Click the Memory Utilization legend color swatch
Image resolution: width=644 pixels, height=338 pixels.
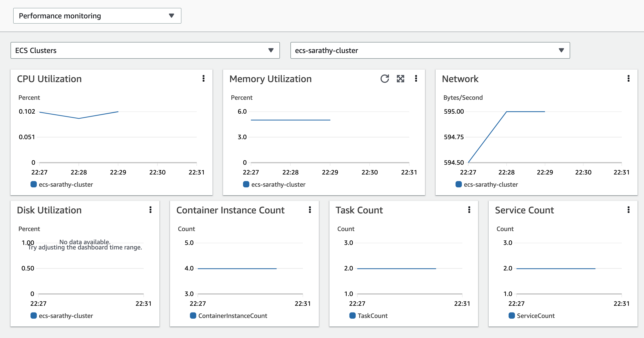pyautogui.click(x=246, y=184)
